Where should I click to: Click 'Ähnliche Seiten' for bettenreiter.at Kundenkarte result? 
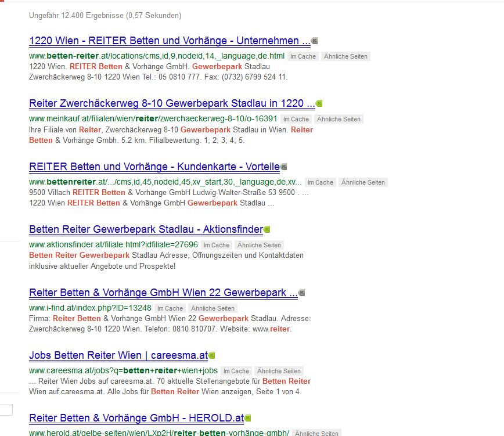point(363,182)
